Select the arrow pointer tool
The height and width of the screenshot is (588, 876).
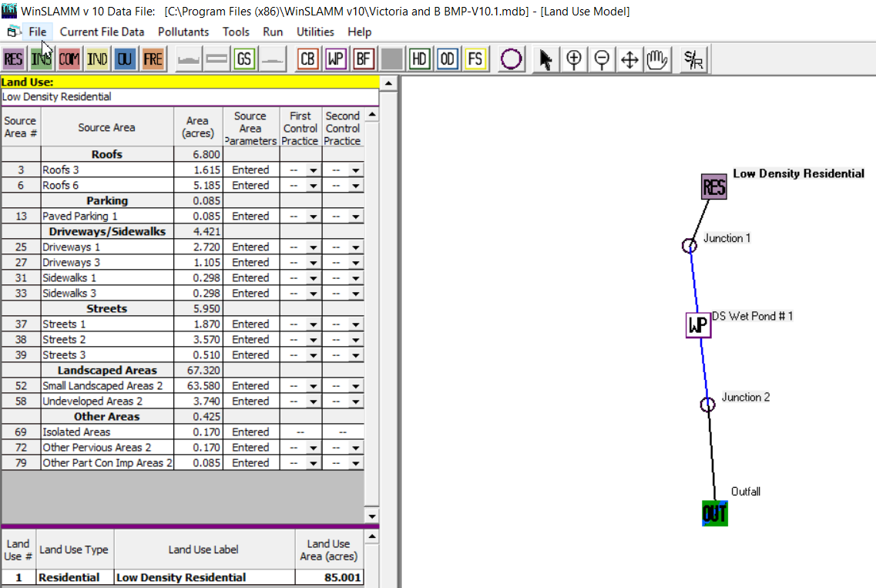[546, 59]
